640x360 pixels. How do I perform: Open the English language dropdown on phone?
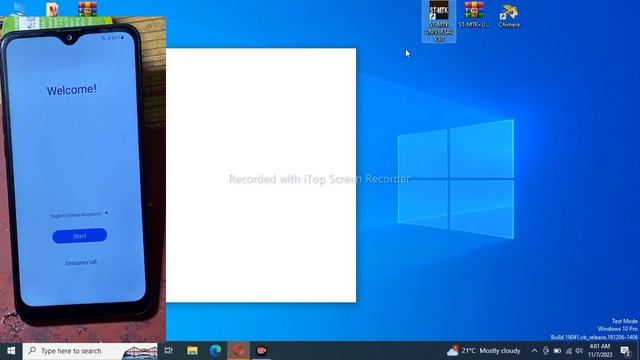79,214
